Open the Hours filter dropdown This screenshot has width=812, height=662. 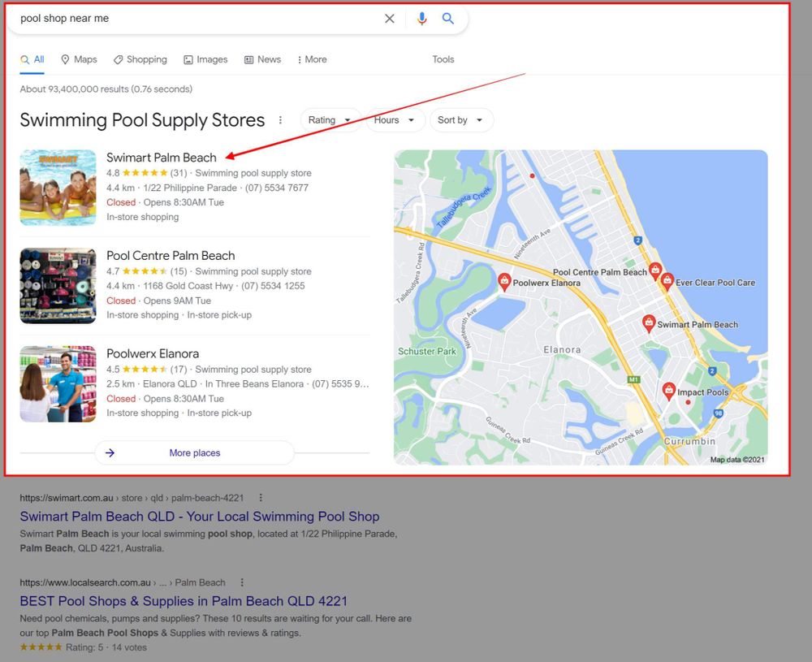pos(395,120)
